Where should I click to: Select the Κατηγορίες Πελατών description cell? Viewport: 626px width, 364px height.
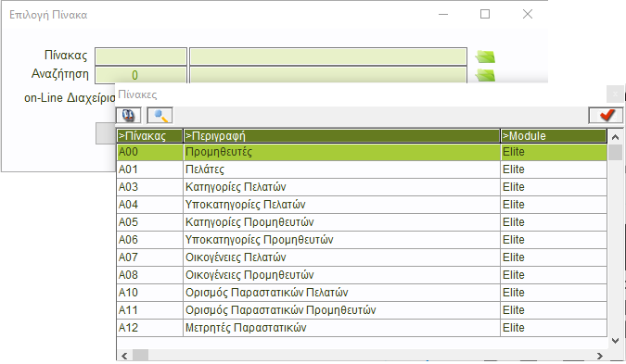coord(341,187)
